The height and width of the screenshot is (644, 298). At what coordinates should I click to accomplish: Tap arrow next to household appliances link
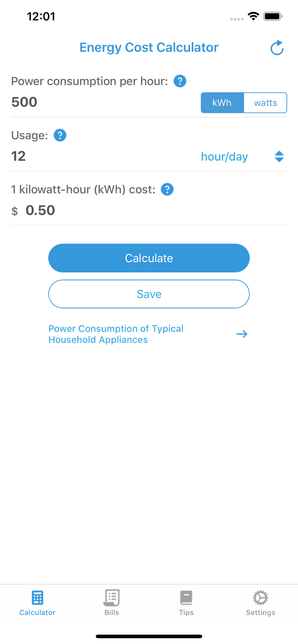point(242,334)
